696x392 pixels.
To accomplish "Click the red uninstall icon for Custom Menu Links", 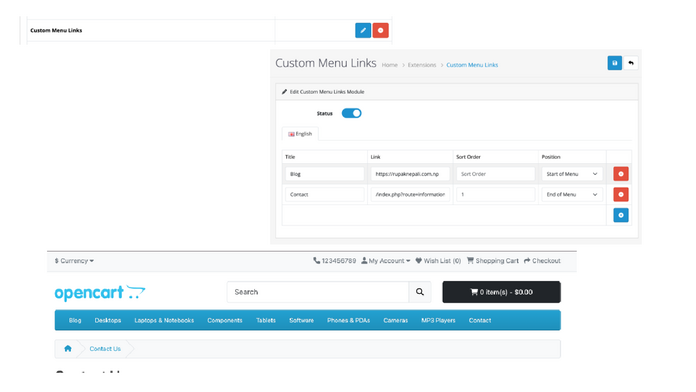I will pos(380,30).
